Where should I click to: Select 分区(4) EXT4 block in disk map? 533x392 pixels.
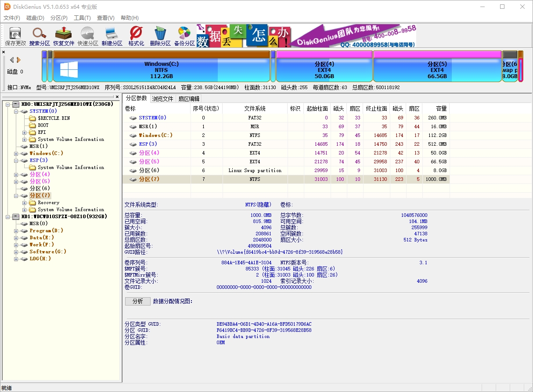[x=324, y=67]
